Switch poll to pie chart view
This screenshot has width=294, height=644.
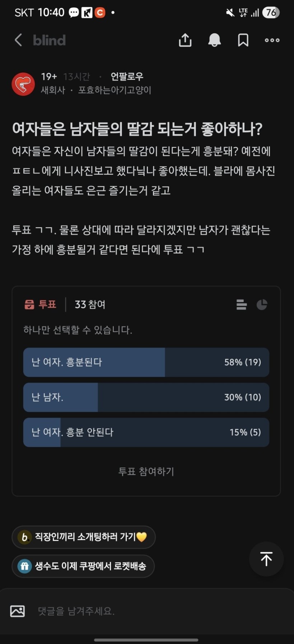coord(262,305)
